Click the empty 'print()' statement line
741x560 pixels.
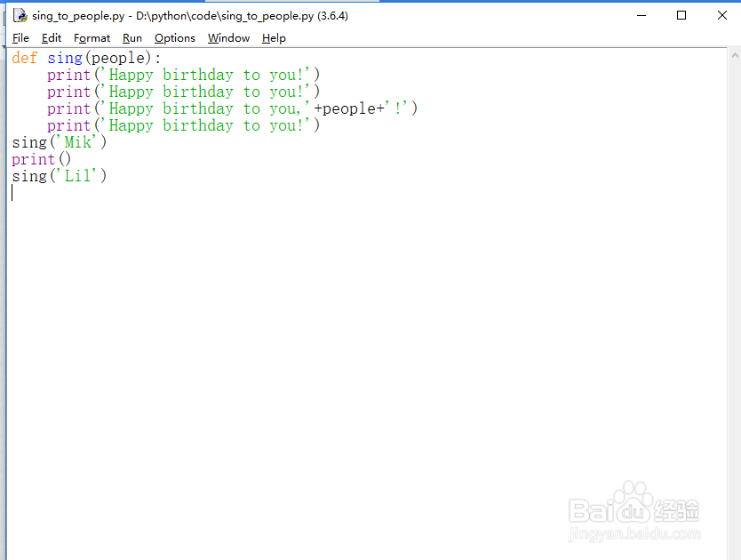click(x=41, y=159)
